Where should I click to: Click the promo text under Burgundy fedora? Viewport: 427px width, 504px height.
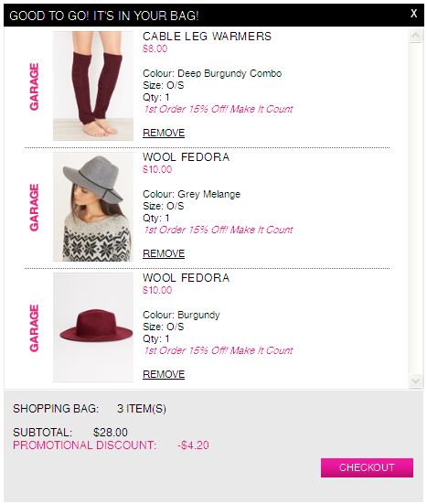(x=219, y=350)
